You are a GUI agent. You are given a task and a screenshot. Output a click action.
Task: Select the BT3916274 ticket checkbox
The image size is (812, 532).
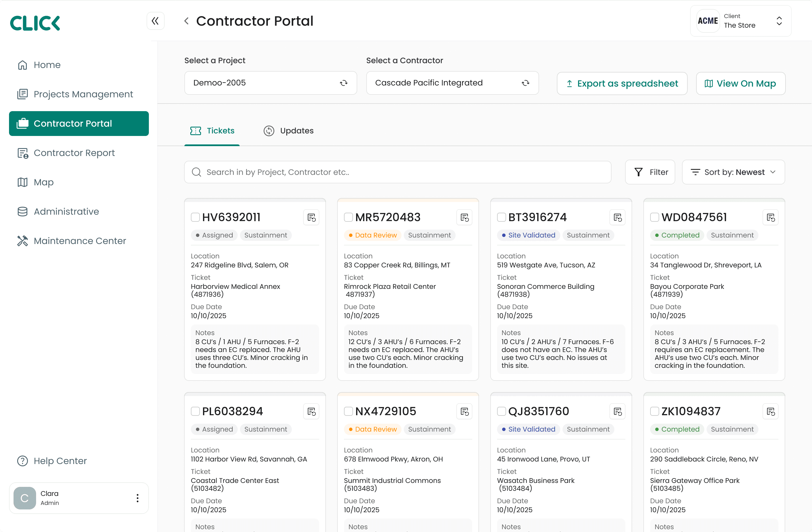pyautogui.click(x=501, y=217)
